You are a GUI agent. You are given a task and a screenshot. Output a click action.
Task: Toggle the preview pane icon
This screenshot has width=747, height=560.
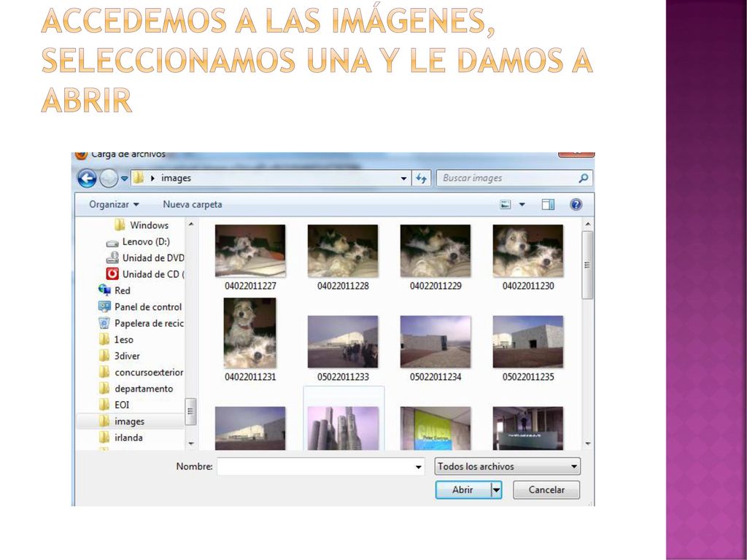point(548,205)
